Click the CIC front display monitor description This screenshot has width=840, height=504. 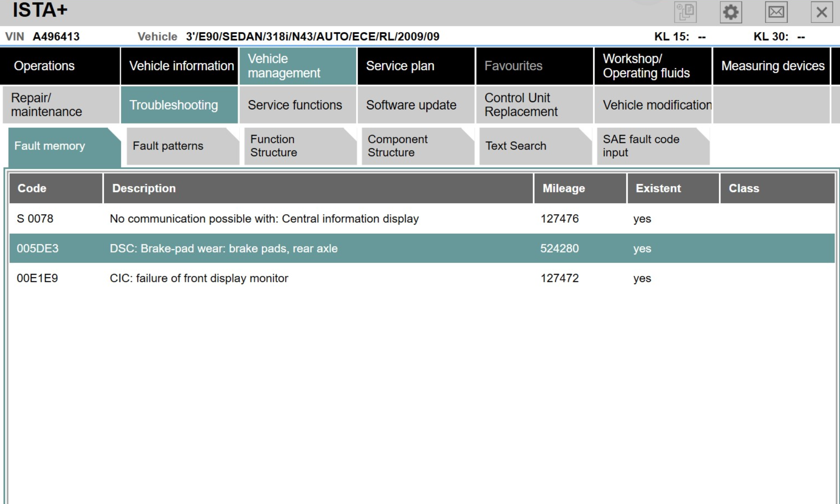199,278
